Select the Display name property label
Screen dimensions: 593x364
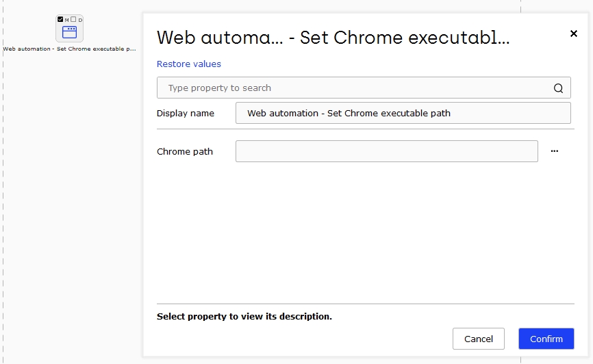[186, 114]
